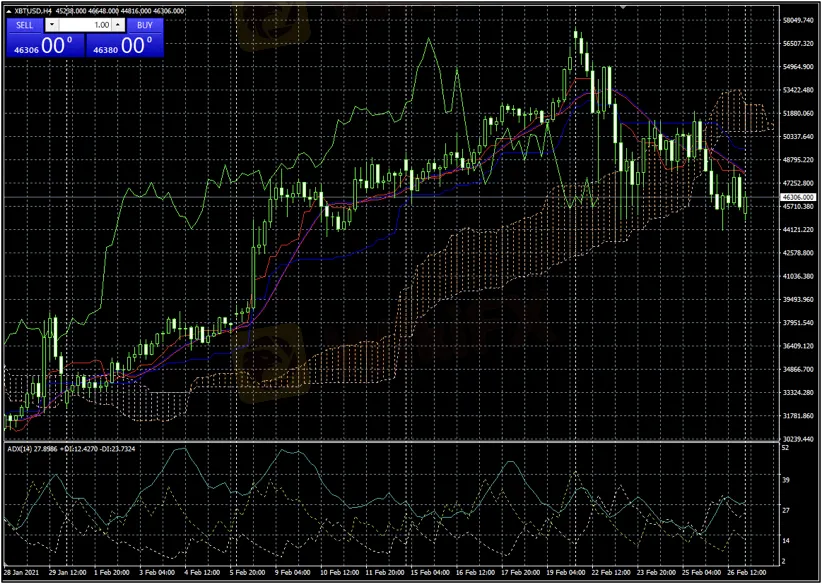Increase lot volume with the up arrow

(118, 25)
